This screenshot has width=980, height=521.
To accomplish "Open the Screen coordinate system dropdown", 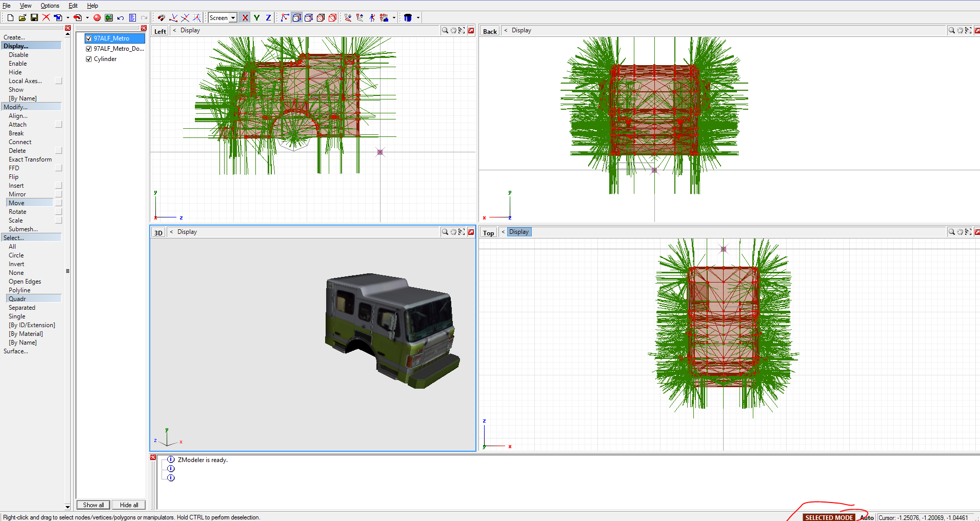I will click(232, 17).
